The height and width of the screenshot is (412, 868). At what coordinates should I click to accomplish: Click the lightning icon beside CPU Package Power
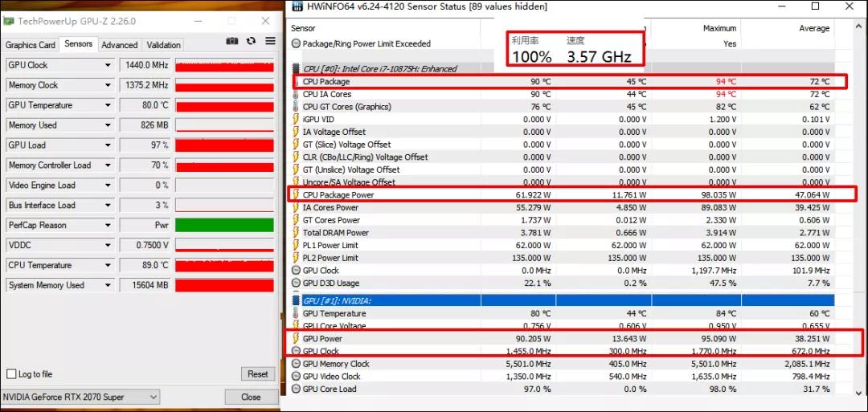point(296,195)
